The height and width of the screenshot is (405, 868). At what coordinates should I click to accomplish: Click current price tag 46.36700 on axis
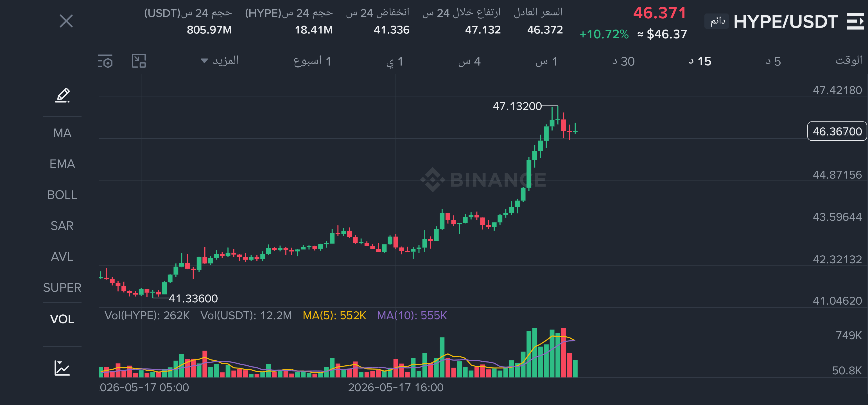[837, 131]
